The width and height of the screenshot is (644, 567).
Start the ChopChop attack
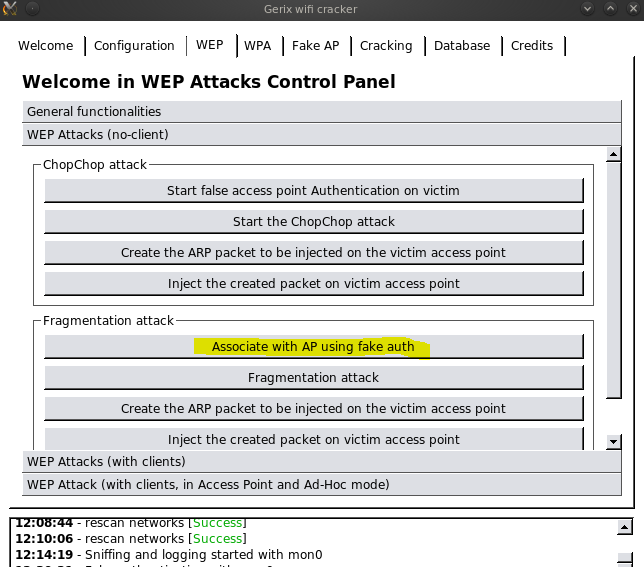(313, 222)
